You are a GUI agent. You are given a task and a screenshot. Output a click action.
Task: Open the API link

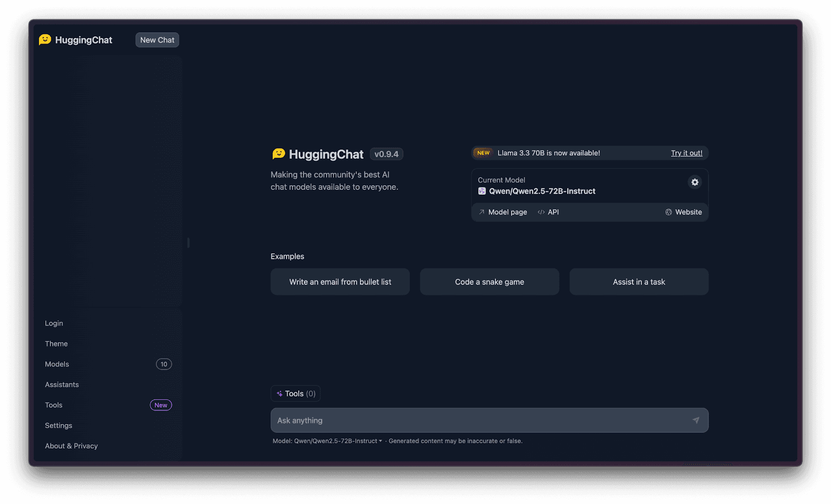[548, 212]
